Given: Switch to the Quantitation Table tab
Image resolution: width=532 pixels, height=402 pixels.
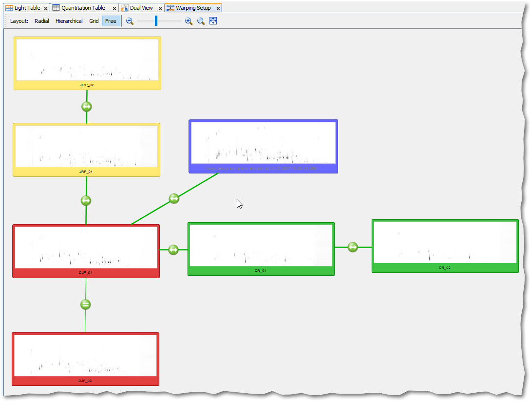Looking at the screenshot, I should click(83, 8).
